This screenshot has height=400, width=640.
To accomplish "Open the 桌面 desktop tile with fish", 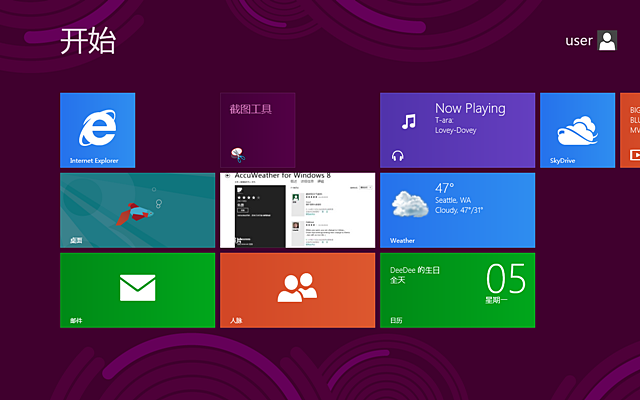I will pyautogui.click(x=138, y=210).
